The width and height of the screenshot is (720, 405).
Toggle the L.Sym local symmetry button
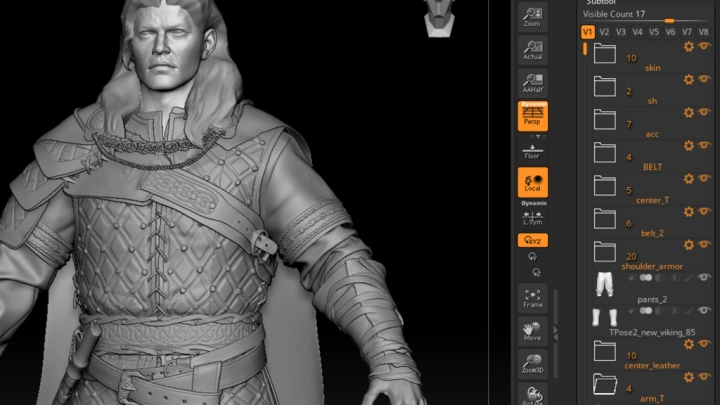coord(533,218)
